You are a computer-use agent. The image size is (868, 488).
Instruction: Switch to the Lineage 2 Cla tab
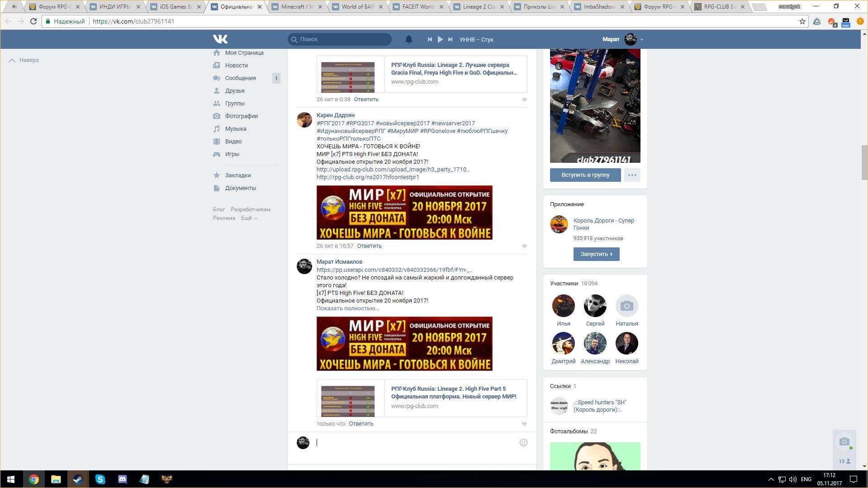pyautogui.click(x=479, y=7)
